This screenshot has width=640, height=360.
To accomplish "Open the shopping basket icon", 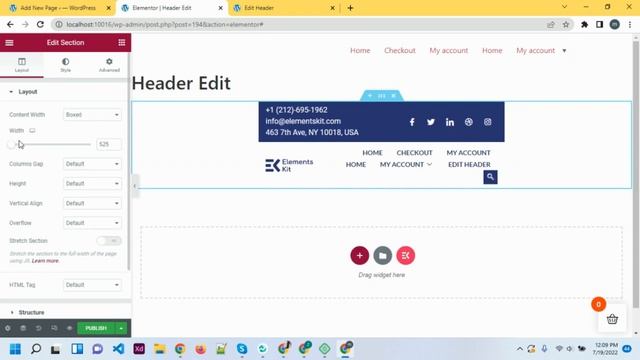I will (x=612, y=319).
